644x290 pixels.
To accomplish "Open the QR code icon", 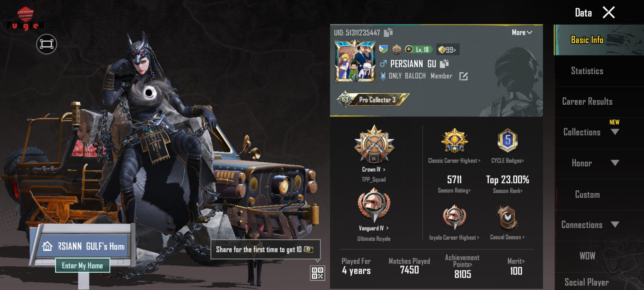I will pyautogui.click(x=317, y=273).
